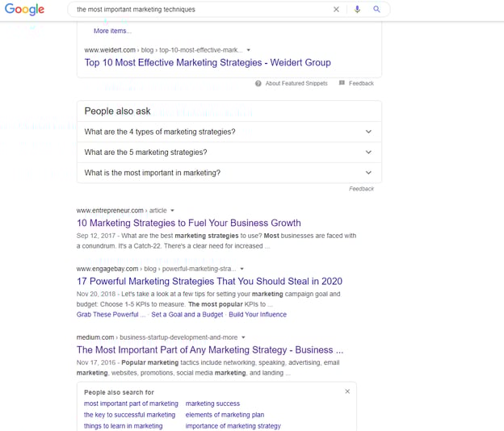The height and width of the screenshot is (431, 504).
Task: Click the medium.com business-startup breadcrumb
Action: pyautogui.click(x=157, y=337)
